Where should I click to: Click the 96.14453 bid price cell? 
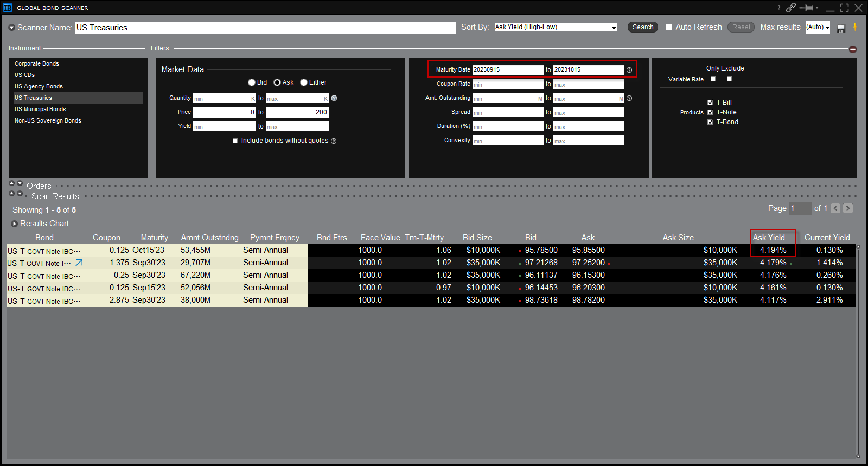[541, 288]
